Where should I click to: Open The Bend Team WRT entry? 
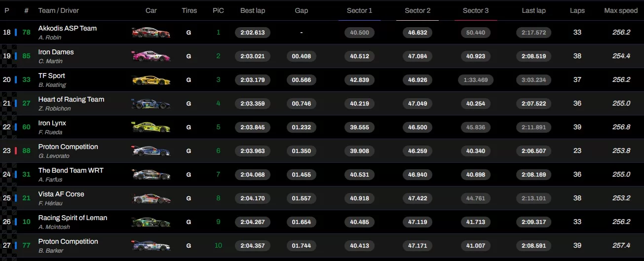click(x=71, y=170)
